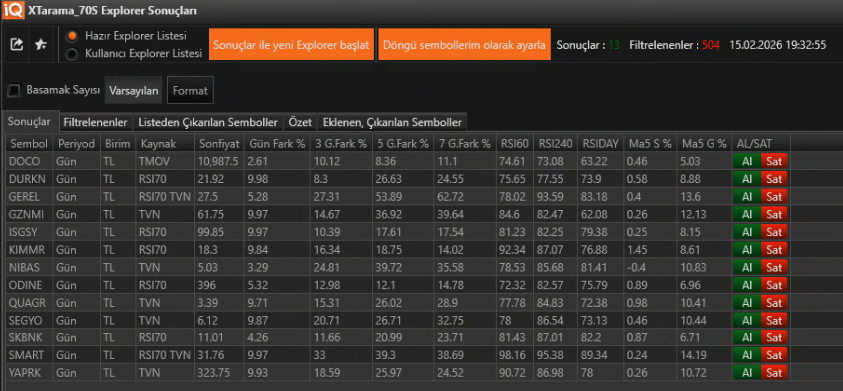Click the timestamp 15.02.2026 19:32:55
Viewport: 843px width, 391px height.
(x=777, y=45)
